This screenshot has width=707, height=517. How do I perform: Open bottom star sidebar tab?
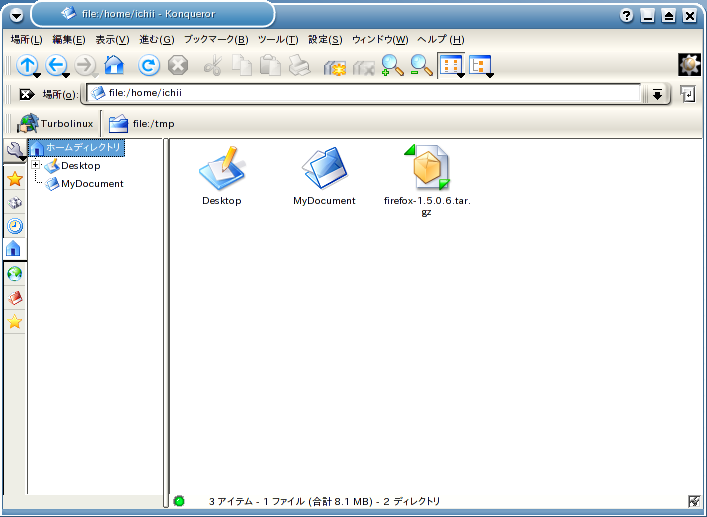[x=15, y=321]
